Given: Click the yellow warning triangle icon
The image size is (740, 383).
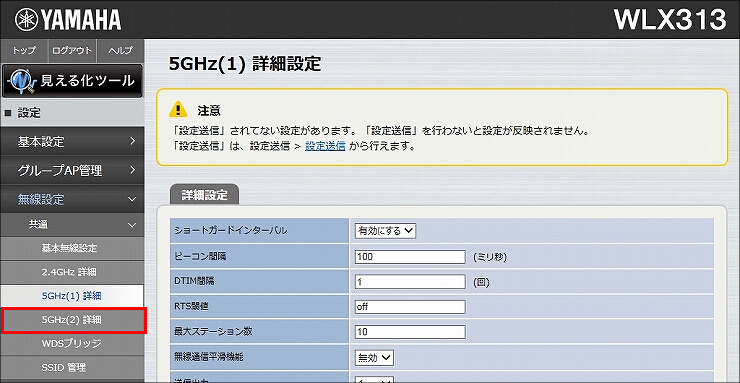Looking at the screenshot, I should (x=178, y=110).
